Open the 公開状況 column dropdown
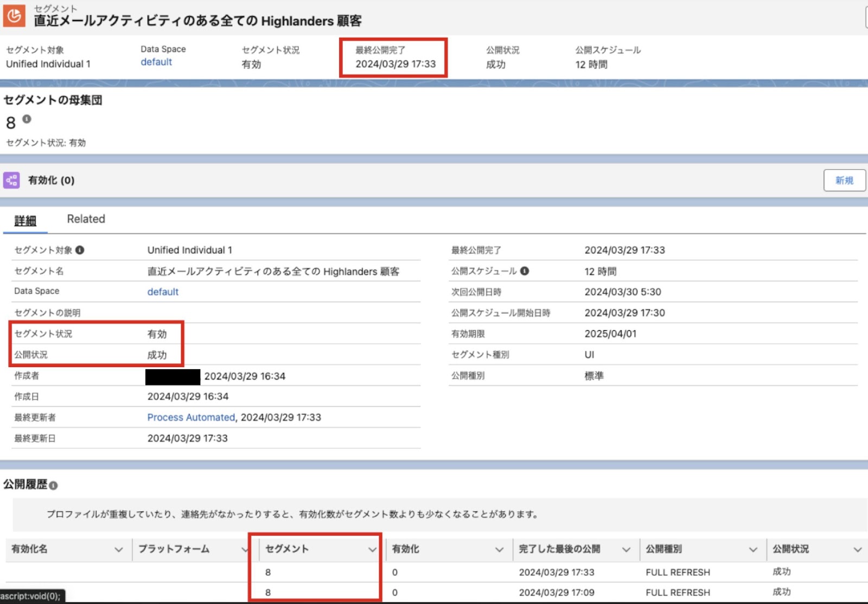Viewport: 868px width, 604px height. click(x=858, y=549)
